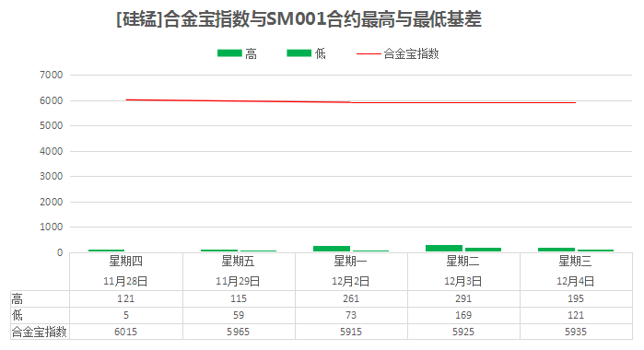Click the low value 169
644x350 pixels.
(463, 315)
